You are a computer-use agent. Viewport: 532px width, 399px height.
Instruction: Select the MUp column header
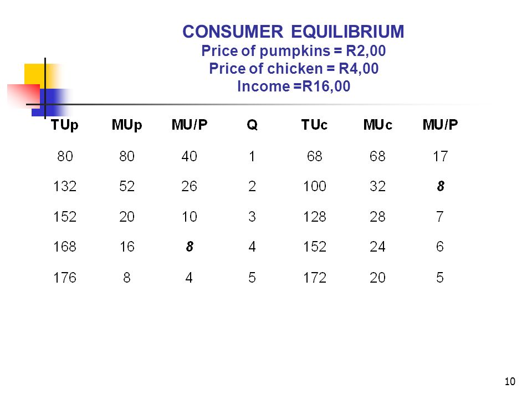tap(127, 125)
